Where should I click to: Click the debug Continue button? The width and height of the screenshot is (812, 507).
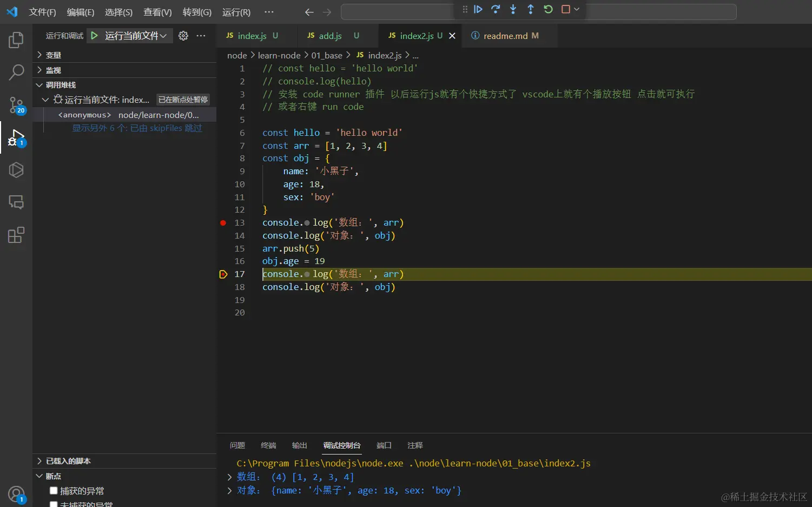click(478, 9)
